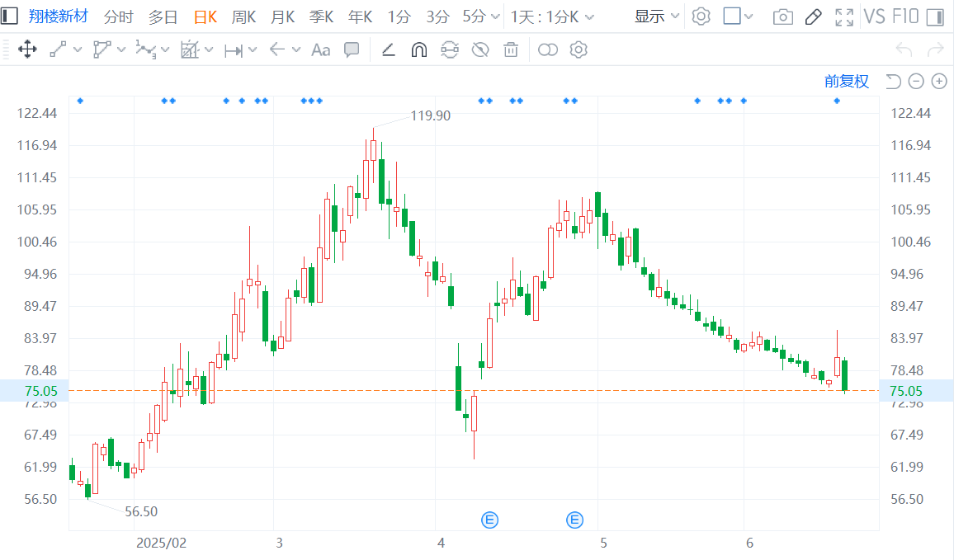Zoom in the chart with the plus button
The height and width of the screenshot is (560, 954).
pyautogui.click(x=939, y=81)
